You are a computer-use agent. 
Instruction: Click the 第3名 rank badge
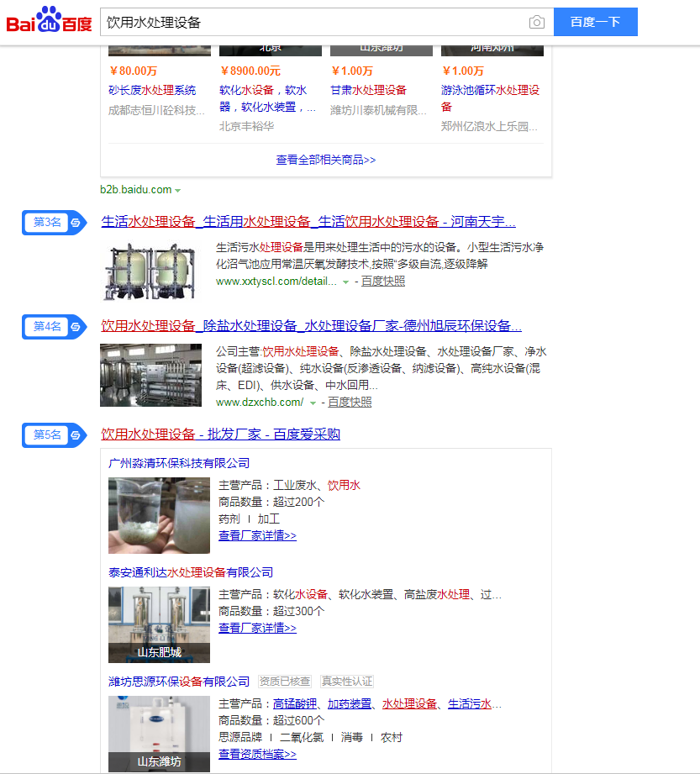[x=55, y=223]
